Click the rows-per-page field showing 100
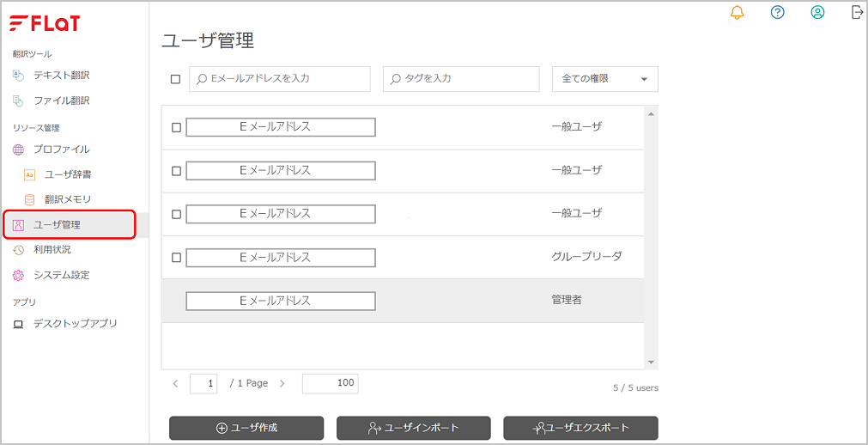Image resolution: width=868 pixels, height=445 pixels. (331, 383)
